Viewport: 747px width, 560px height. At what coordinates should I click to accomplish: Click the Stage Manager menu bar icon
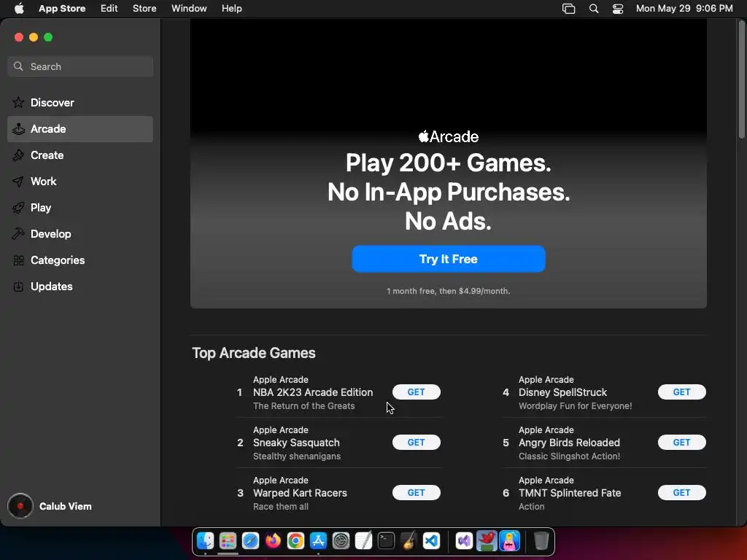pyautogui.click(x=569, y=9)
